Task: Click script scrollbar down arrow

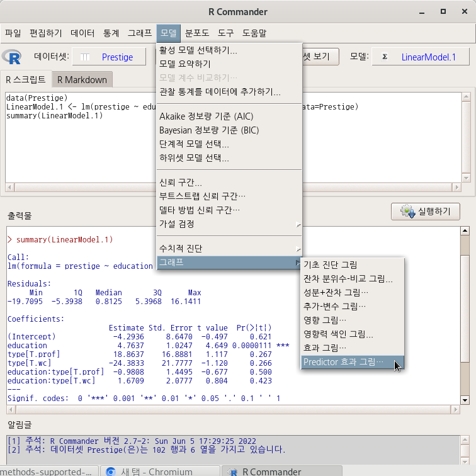Action: pyautogui.click(x=466, y=178)
